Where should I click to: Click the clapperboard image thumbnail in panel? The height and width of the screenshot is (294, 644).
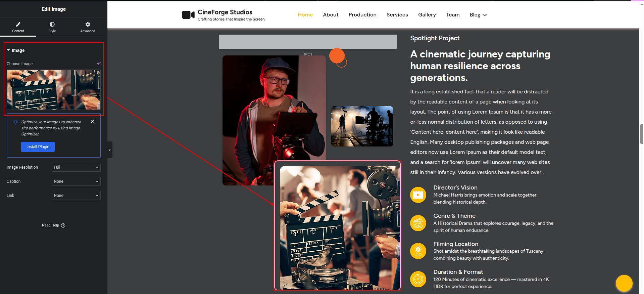pyautogui.click(x=54, y=90)
